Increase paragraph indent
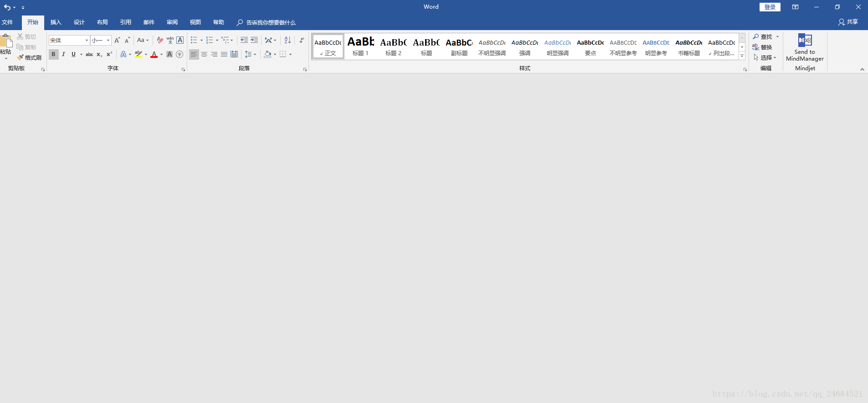868x403 pixels. (x=254, y=40)
